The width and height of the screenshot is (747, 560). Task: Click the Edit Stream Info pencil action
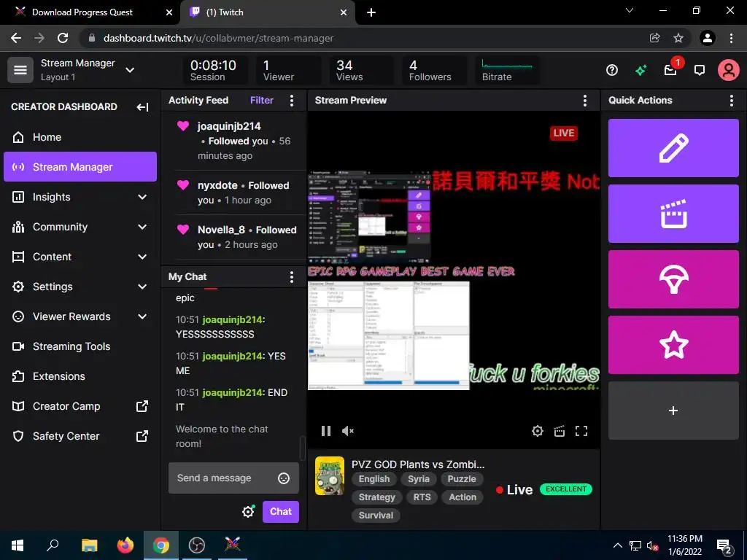673,148
